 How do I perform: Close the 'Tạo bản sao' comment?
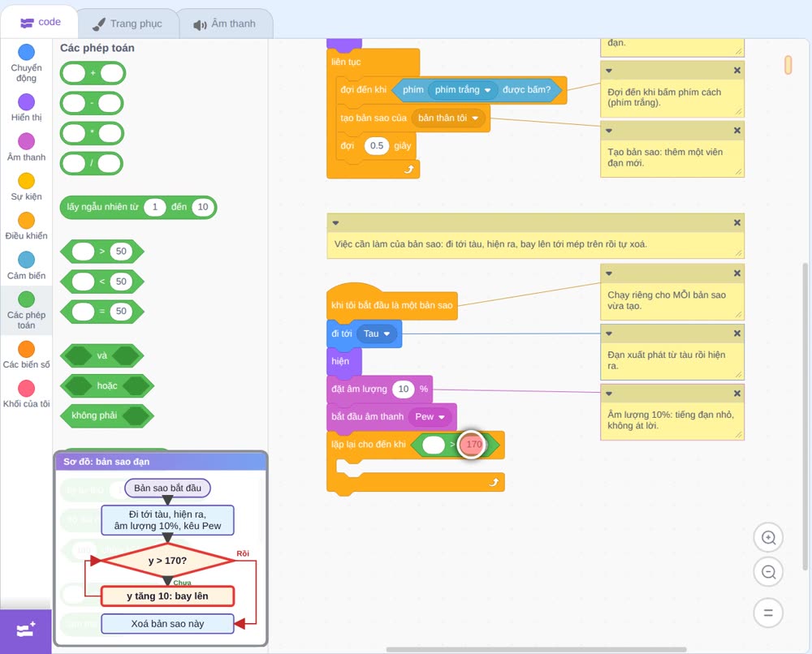[x=737, y=131]
